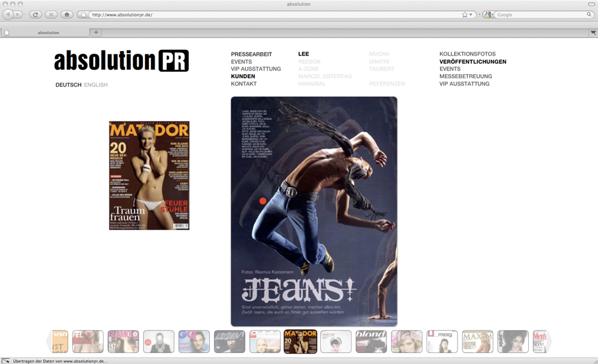Select KONTAKT in the navigation menu
Screen dimensions: 598x364
244,84
